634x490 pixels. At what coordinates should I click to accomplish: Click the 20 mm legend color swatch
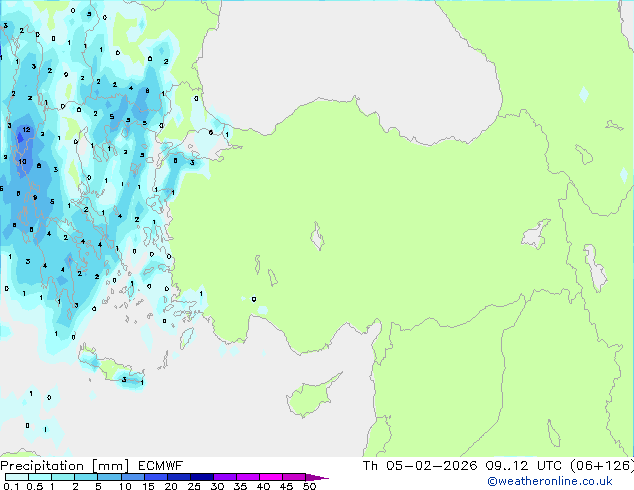[x=179, y=477]
